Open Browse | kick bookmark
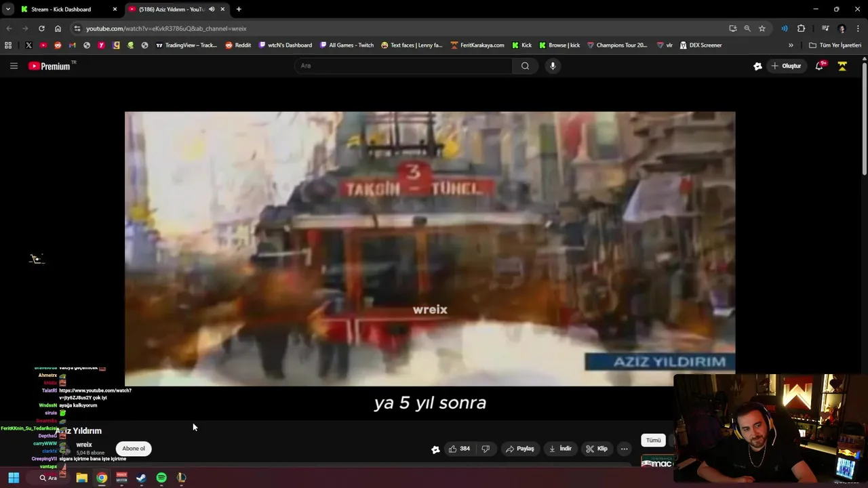868x488 pixels. point(559,45)
